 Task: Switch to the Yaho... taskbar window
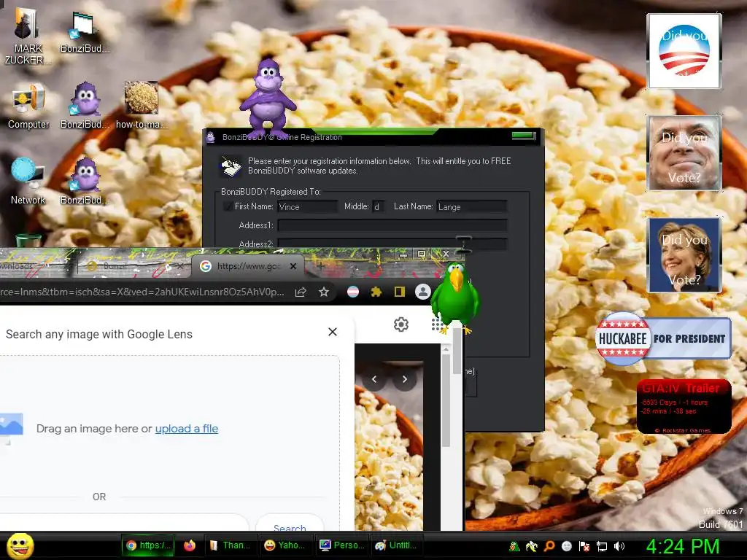coord(286,545)
